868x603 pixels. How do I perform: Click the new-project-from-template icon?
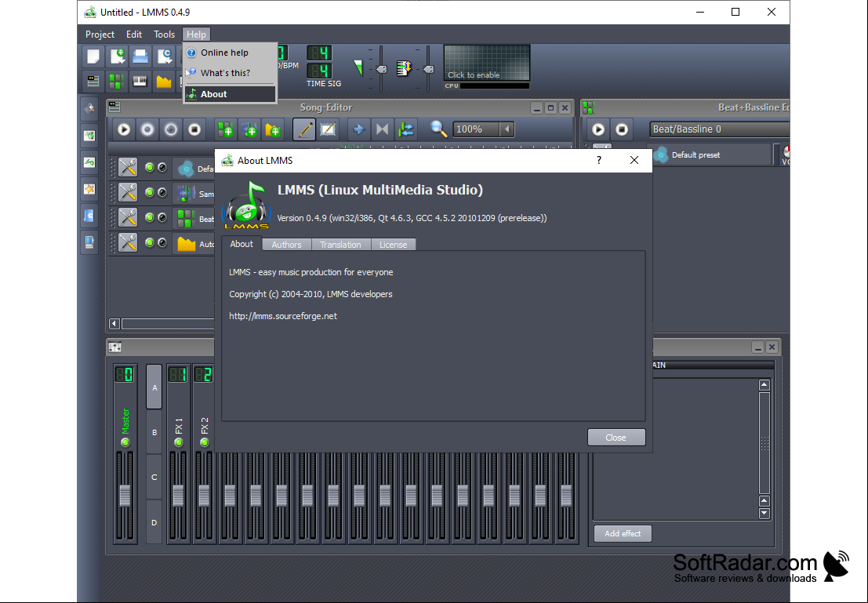(117, 56)
